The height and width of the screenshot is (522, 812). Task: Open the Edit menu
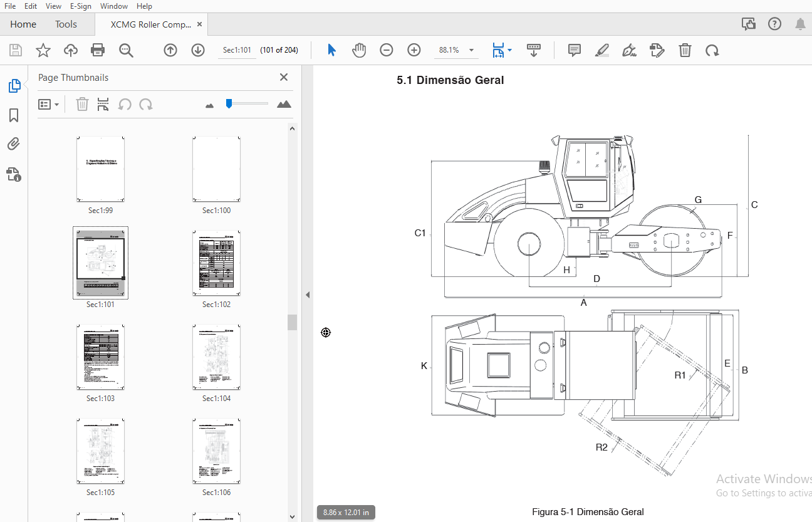click(x=31, y=6)
